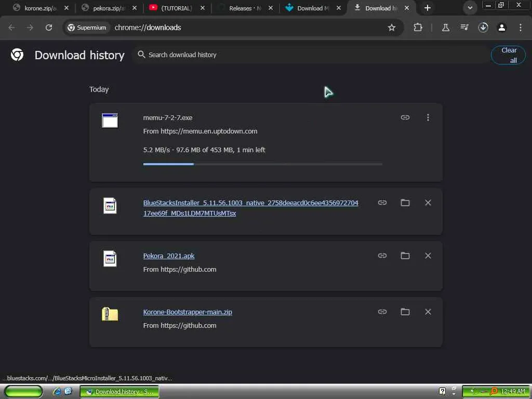Select the Today date heading
Screen dimensions: 532x399
[99, 89]
